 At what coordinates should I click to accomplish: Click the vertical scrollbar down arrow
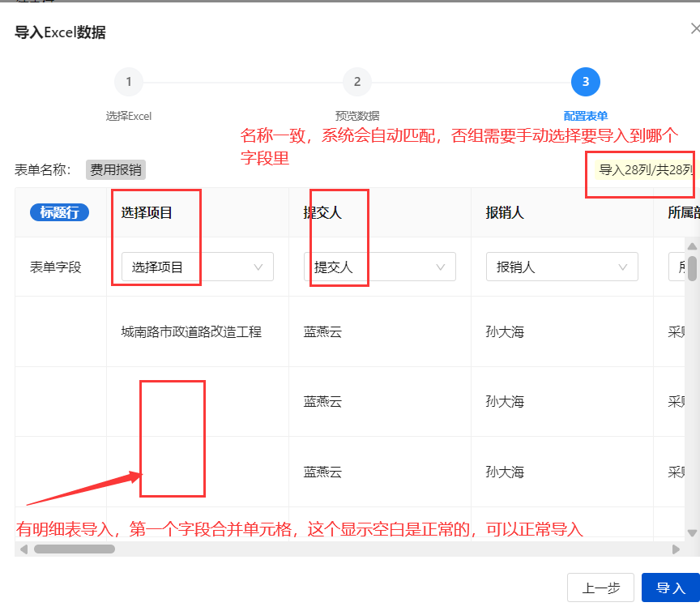[693, 532]
